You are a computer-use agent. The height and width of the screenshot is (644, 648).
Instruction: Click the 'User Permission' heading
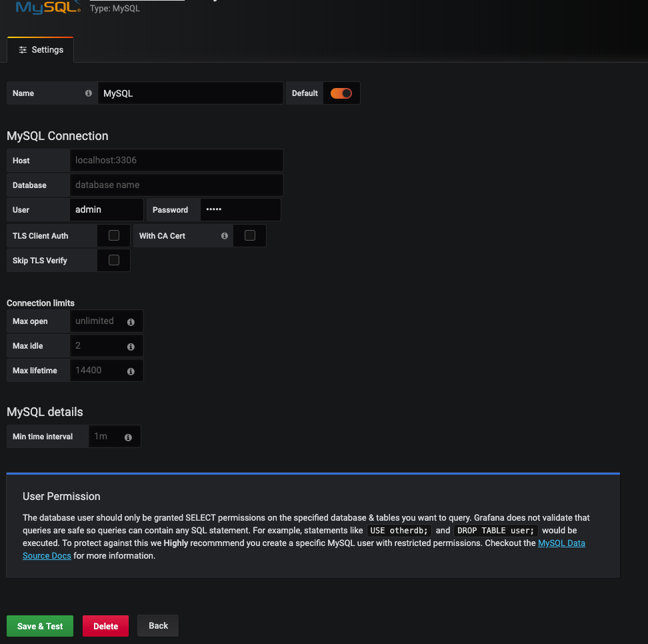pyautogui.click(x=61, y=497)
